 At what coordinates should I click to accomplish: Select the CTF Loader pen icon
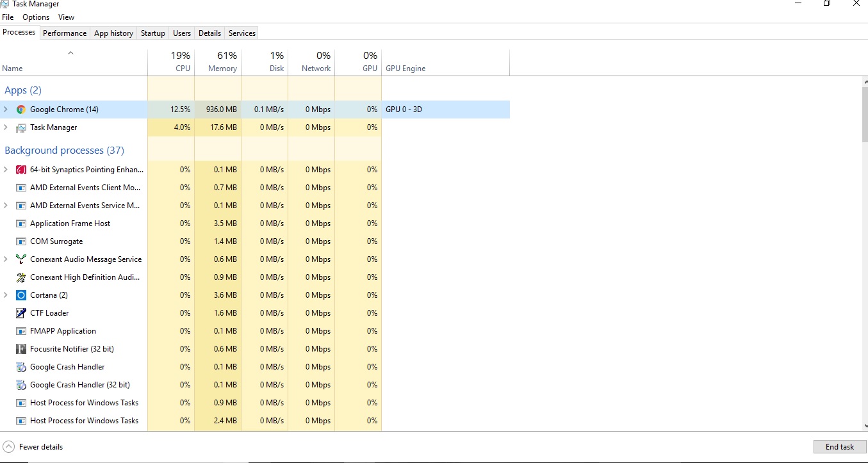tap(20, 313)
